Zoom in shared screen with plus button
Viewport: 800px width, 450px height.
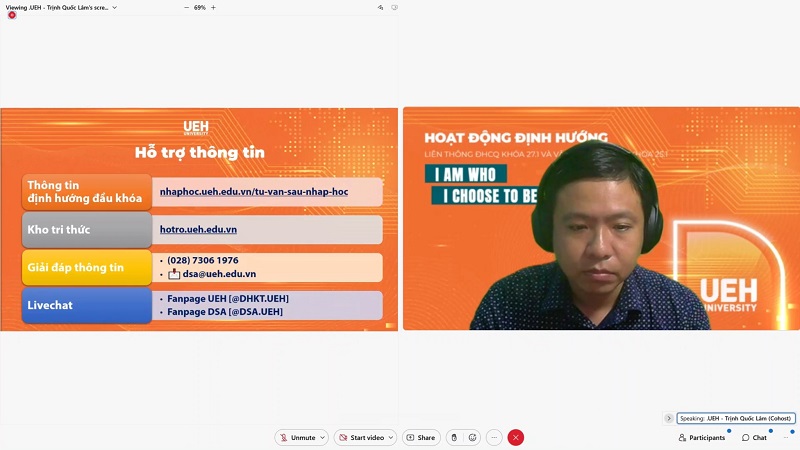213,8
